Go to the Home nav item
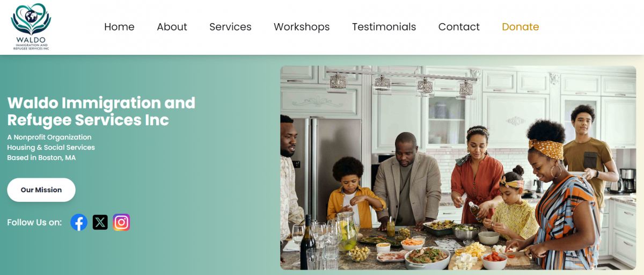The image size is (644, 275). pos(119,27)
